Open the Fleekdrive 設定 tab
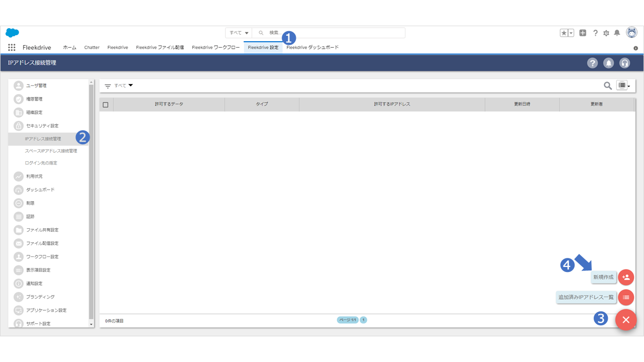The height and width of the screenshot is (362, 644). (x=263, y=47)
